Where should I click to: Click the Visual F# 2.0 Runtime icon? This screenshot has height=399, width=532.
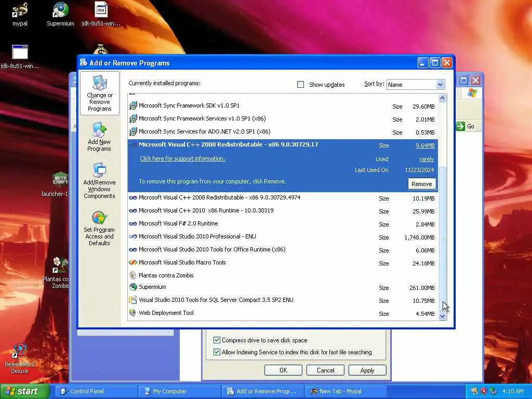[x=133, y=223]
